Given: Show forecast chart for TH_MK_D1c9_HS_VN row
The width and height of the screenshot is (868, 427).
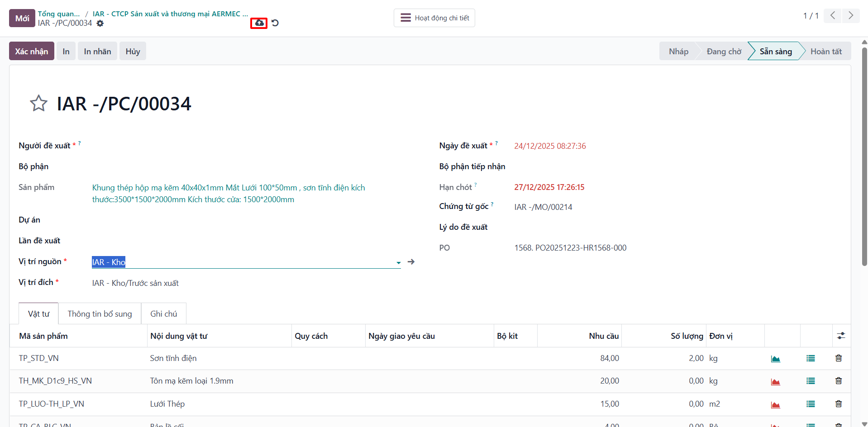Looking at the screenshot, I should [775, 381].
